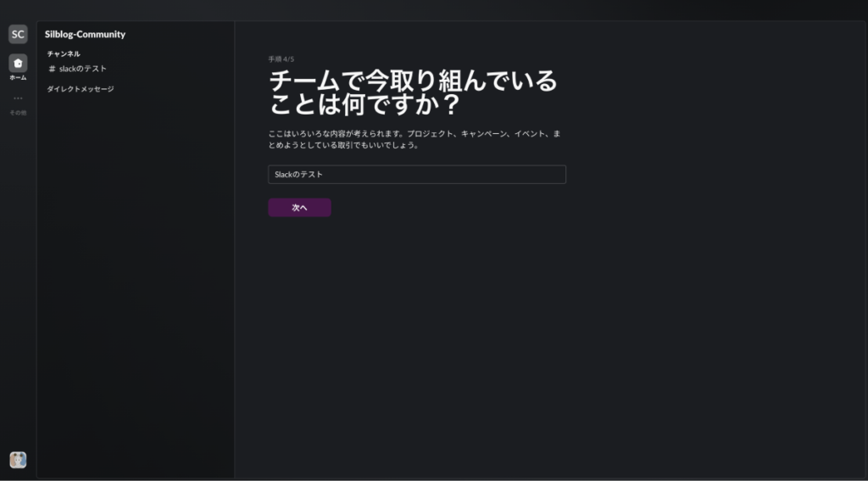Select the ホーム label under the home icon
This screenshot has width=868, height=481.
pyautogui.click(x=18, y=78)
